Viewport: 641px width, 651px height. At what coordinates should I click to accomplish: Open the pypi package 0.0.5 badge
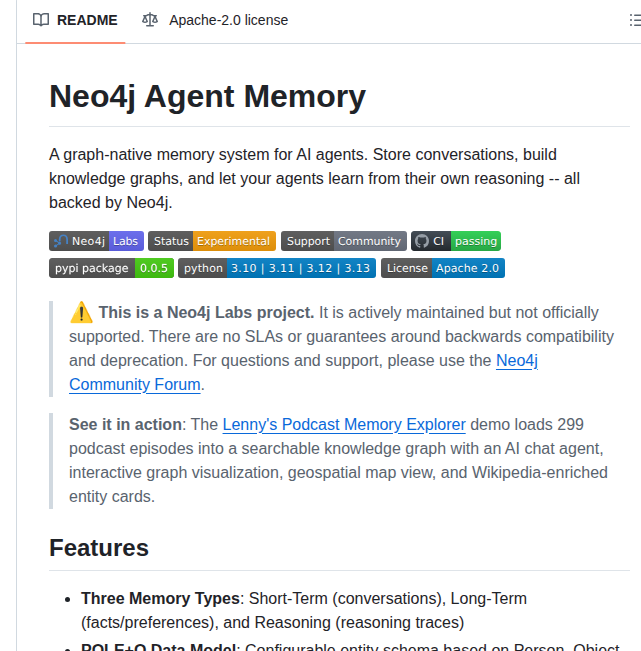pos(111,268)
